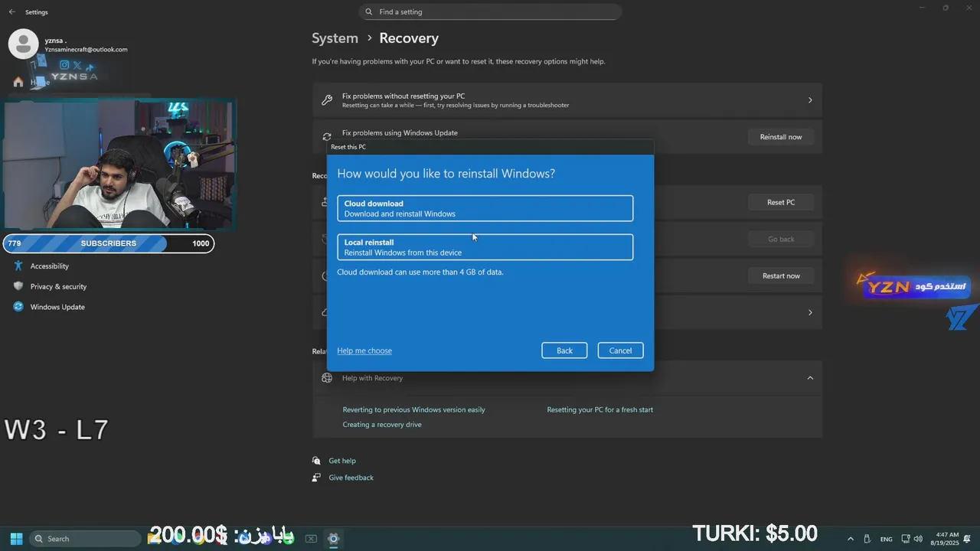The width and height of the screenshot is (980, 551).
Task: Click the ENG language indicator
Action: pos(886,540)
